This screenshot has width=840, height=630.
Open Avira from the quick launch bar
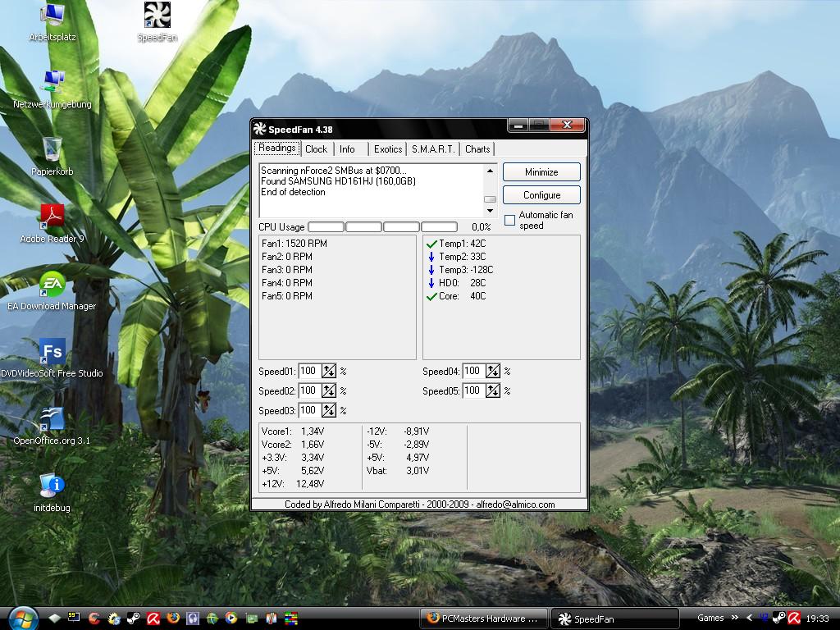(153, 619)
